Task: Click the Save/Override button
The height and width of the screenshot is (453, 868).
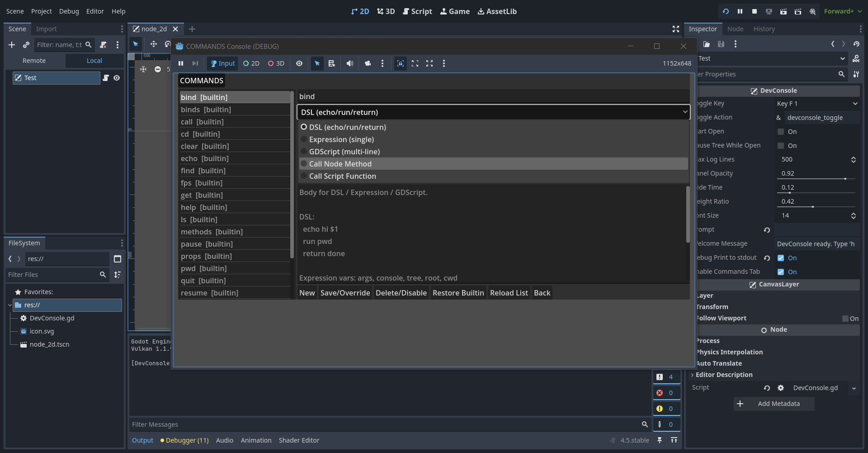Action: pos(345,293)
